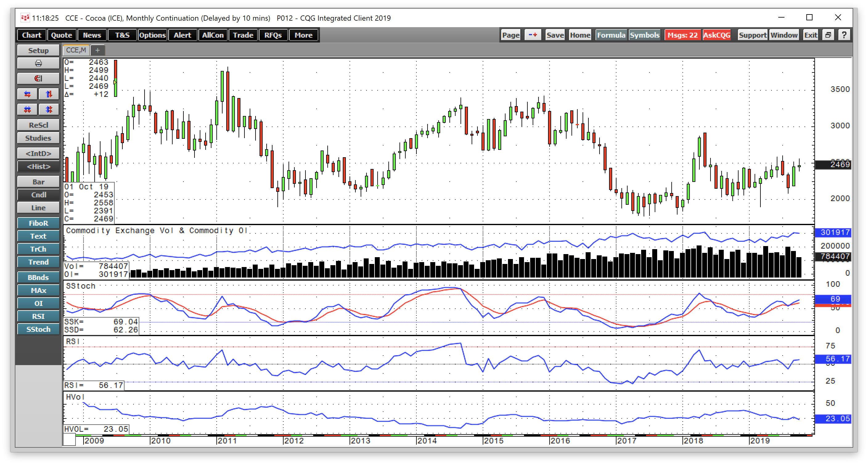Open the <IntD> interval dropdown

click(x=38, y=153)
